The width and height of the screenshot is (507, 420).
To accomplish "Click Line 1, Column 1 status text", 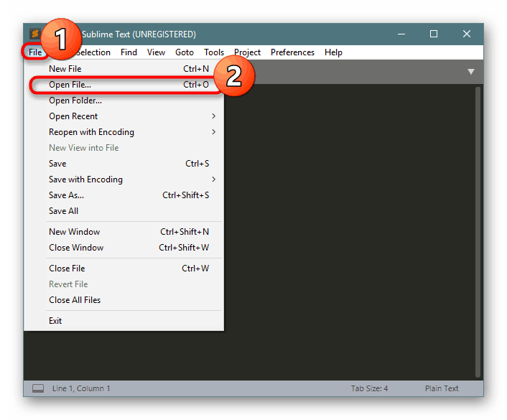I will [81, 388].
